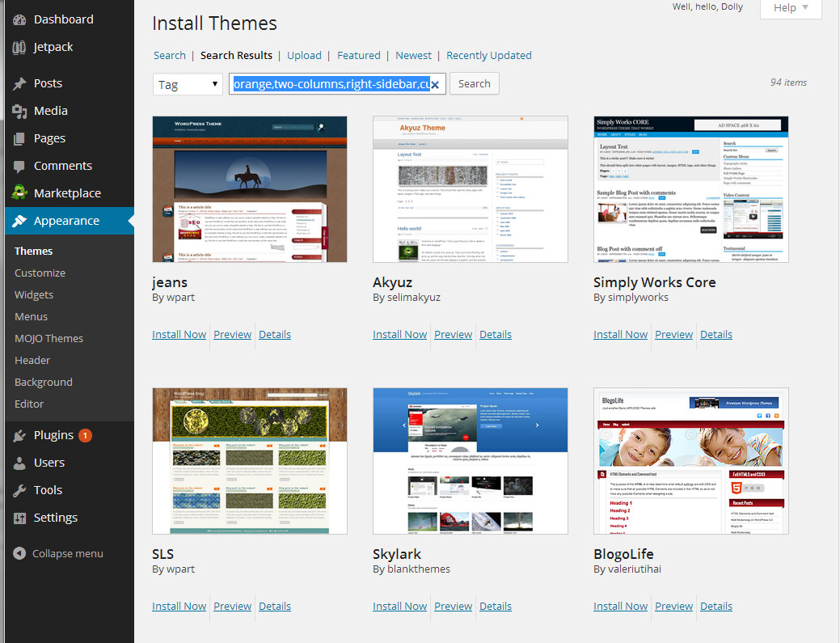Select the Media icon in sidebar
840x643 pixels.
point(19,111)
